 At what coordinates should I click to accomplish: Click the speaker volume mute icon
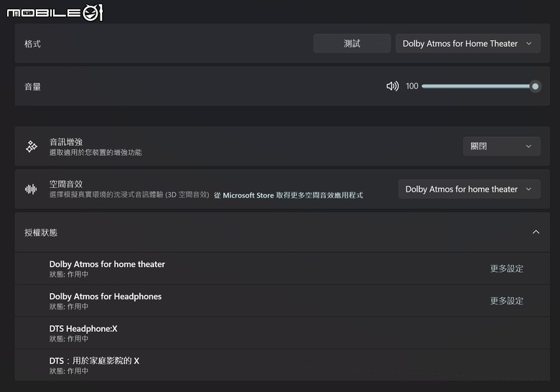392,86
